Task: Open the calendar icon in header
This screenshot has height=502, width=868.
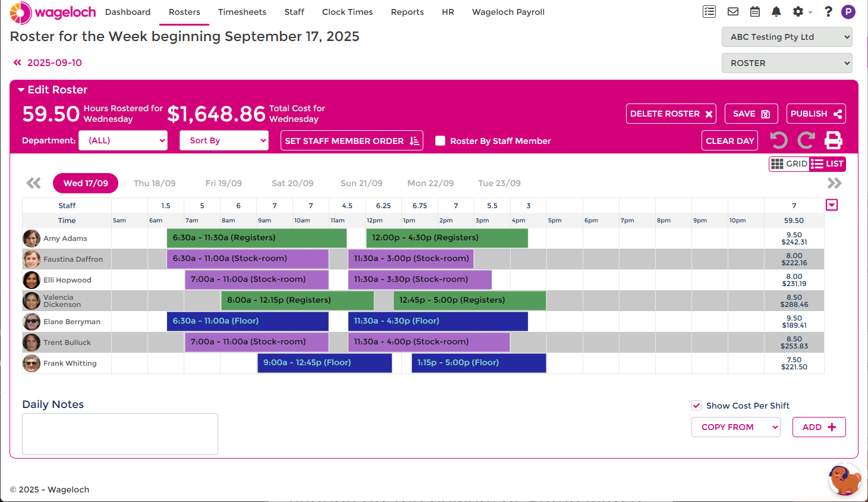Action: pos(755,12)
